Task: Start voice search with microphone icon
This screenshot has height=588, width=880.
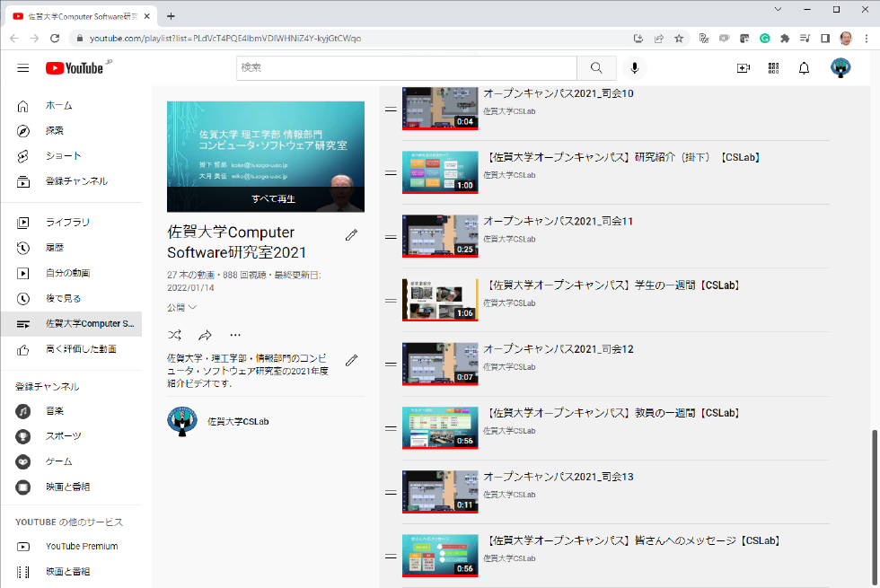Action: [x=634, y=68]
